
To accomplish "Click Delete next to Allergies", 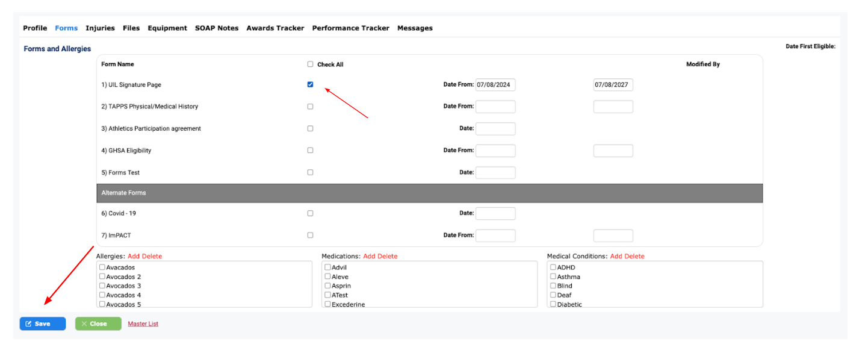I will pos(152,257).
